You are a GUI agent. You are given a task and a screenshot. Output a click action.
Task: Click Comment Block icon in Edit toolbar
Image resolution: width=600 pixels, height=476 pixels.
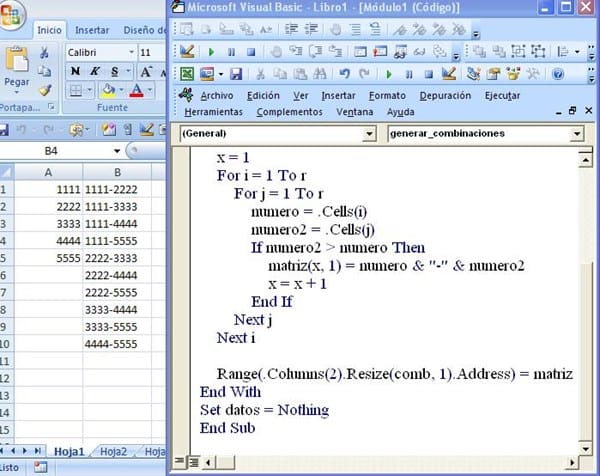point(355,29)
